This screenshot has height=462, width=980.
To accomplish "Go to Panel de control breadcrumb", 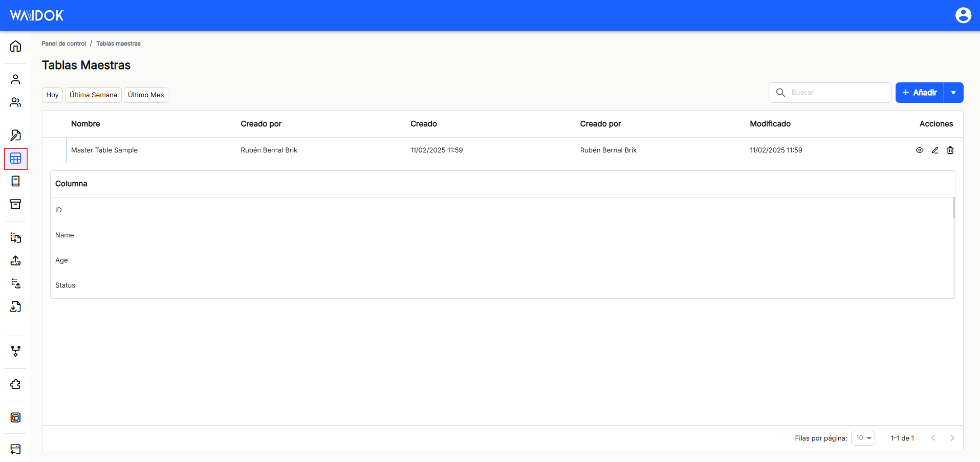I will (64, 43).
